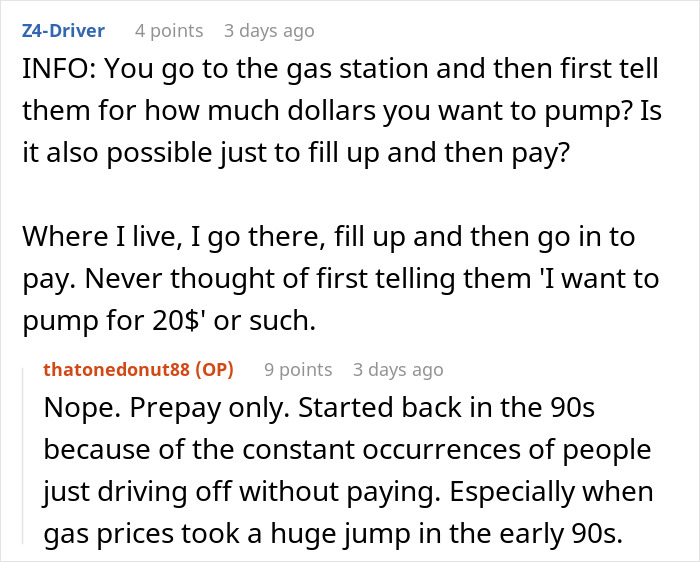Open OP reply's 3 days ago timestamp
This screenshot has height=562, width=700.
[x=398, y=370]
